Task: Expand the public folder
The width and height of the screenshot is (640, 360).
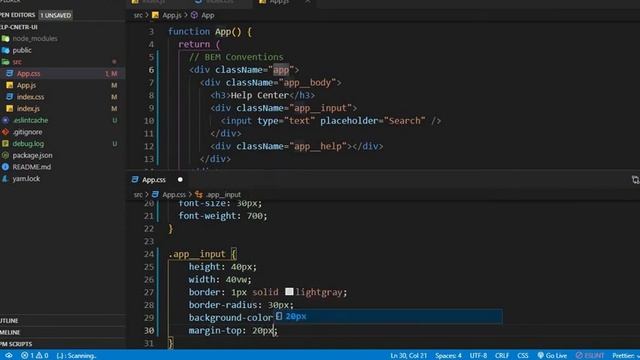Action: (22, 50)
